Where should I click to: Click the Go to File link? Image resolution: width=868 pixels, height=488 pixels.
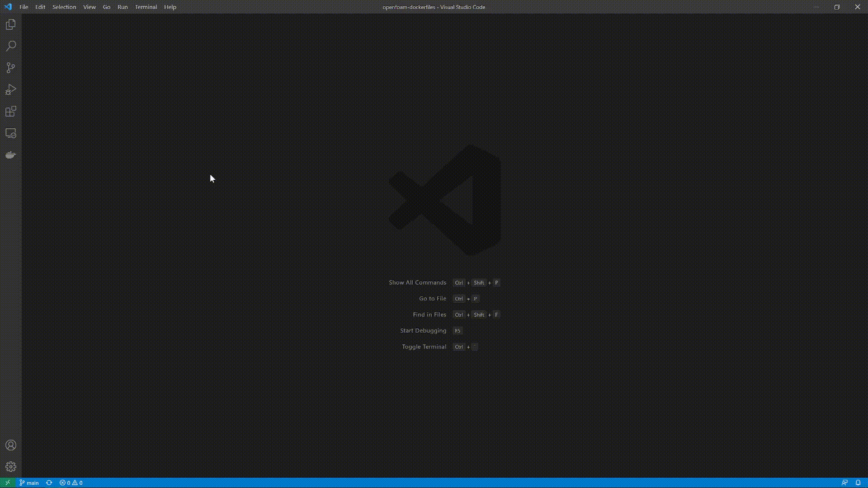tap(432, 299)
